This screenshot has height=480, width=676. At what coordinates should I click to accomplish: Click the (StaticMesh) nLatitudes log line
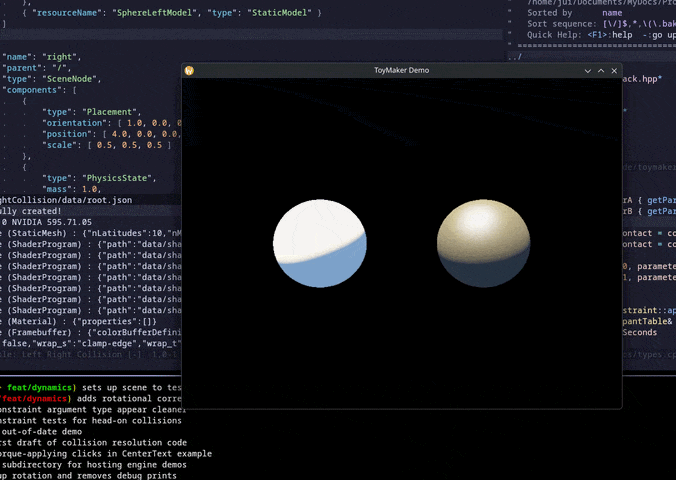tap(91, 233)
